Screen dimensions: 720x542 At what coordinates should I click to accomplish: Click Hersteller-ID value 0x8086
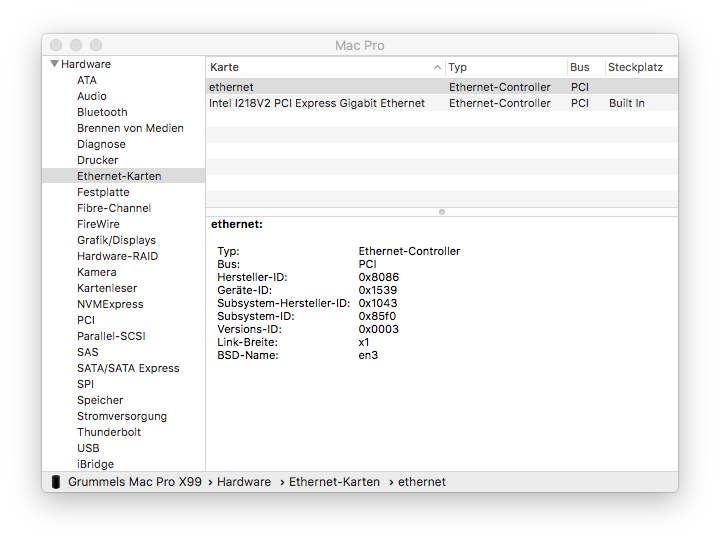[379, 277]
